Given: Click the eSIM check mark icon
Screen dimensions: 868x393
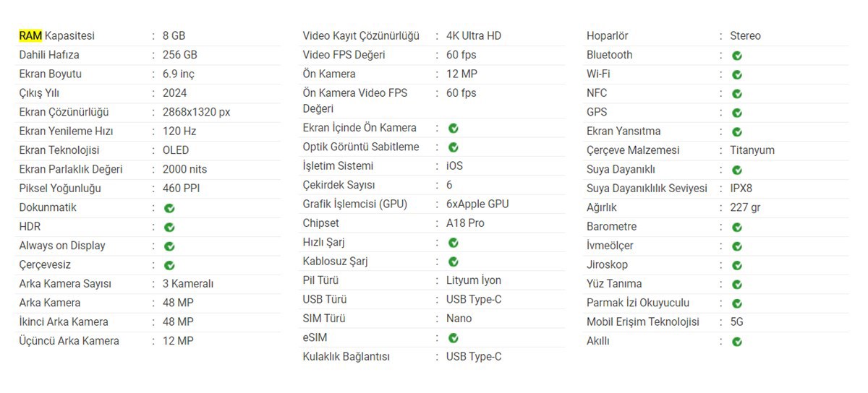Looking at the screenshot, I should pos(454,338).
